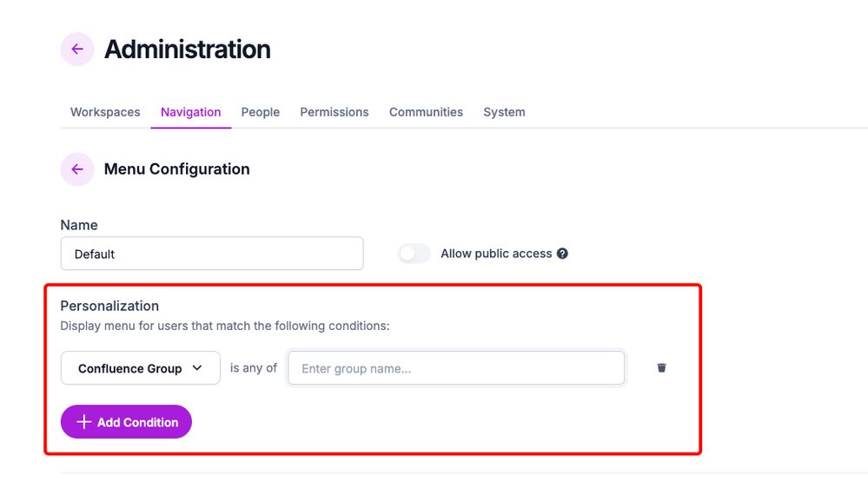Open the Confluence Group dropdown

[141, 368]
